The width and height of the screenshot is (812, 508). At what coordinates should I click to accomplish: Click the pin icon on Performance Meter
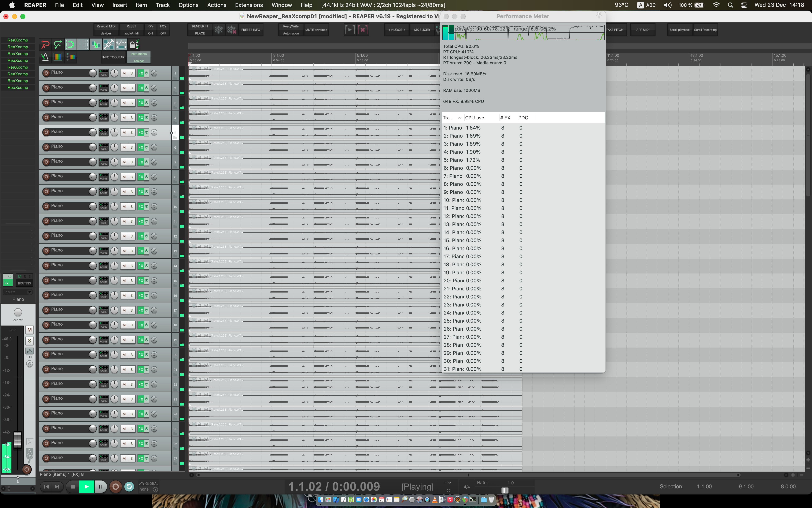pyautogui.click(x=599, y=15)
